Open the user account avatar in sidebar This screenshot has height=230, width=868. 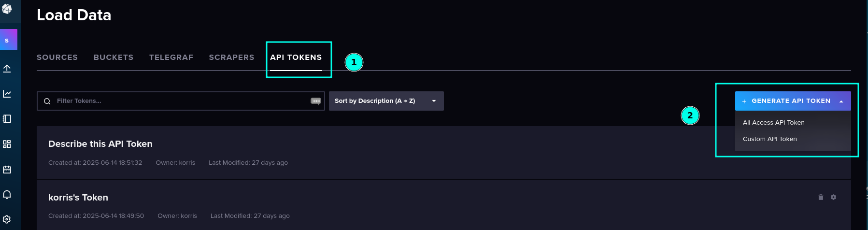click(x=8, y=40)
